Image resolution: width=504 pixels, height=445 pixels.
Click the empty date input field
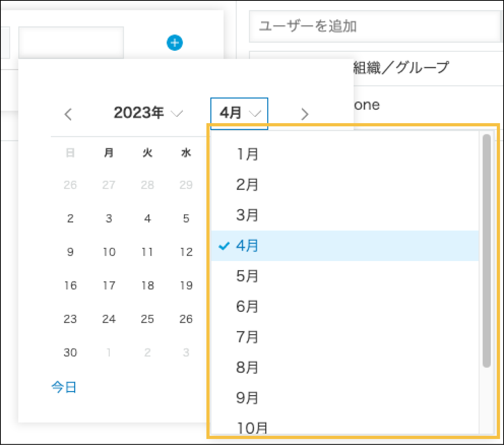(x=71, y=43)
